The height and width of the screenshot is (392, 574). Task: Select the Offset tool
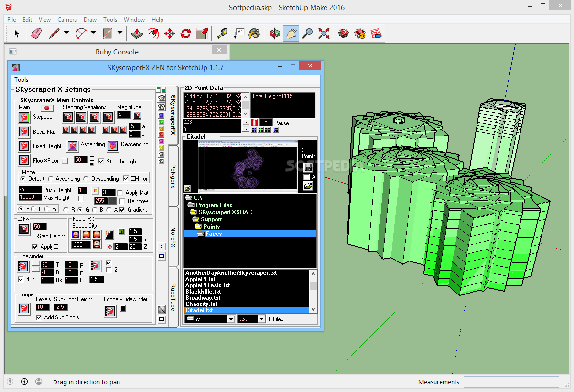[153, 33]
